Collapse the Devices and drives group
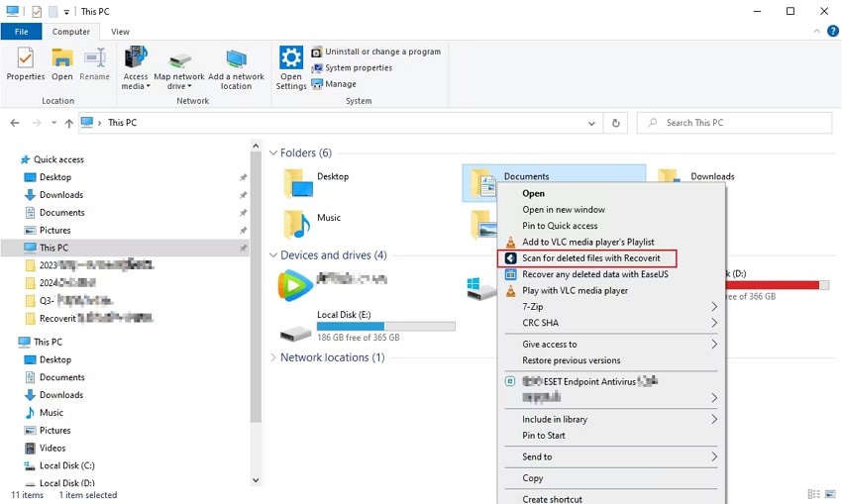Viewport: 842px width, 504px height. [x=273, y=254]
